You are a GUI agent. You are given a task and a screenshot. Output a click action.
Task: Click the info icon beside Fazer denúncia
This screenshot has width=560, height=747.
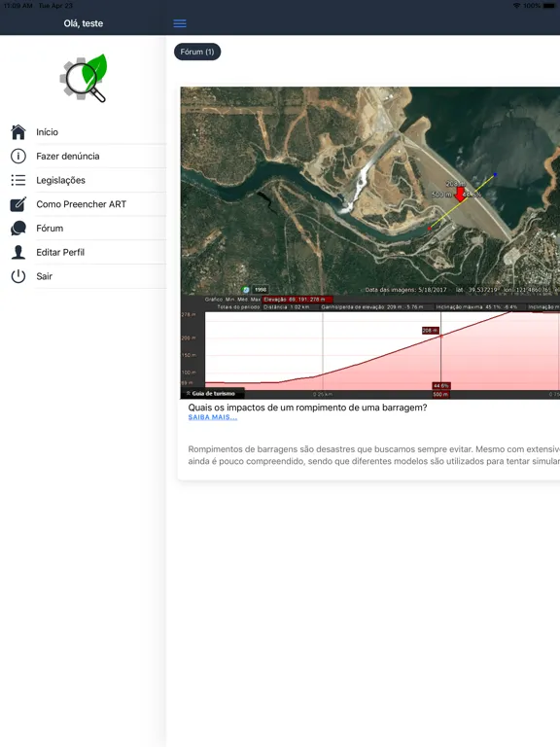(x=18, y=156)
